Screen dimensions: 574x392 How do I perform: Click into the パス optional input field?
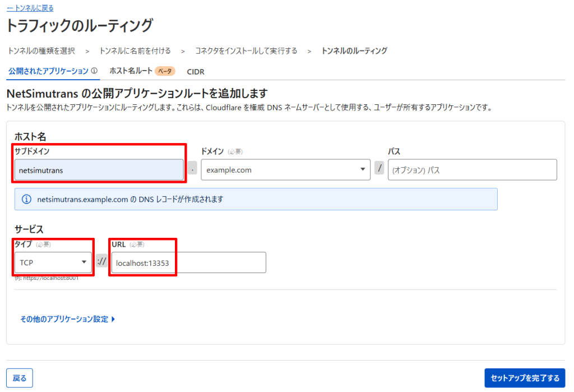(472, 170)
